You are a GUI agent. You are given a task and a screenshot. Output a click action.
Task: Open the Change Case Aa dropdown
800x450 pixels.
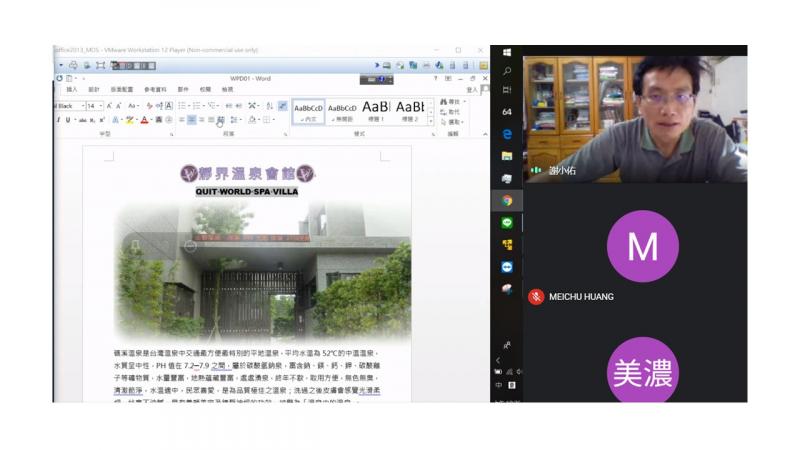tap(133, 106)
